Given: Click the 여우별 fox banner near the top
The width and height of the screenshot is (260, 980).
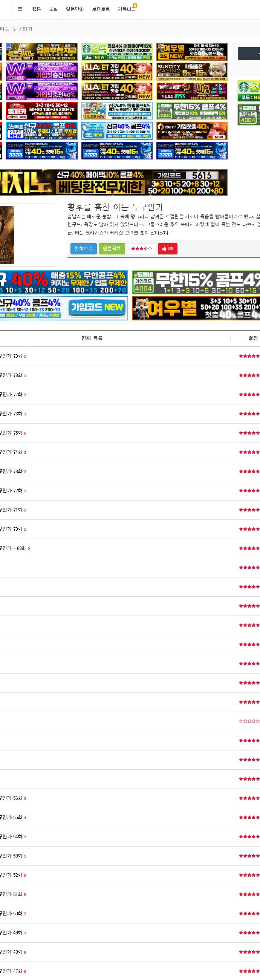Looking at the screenshot, I should 192,52.
